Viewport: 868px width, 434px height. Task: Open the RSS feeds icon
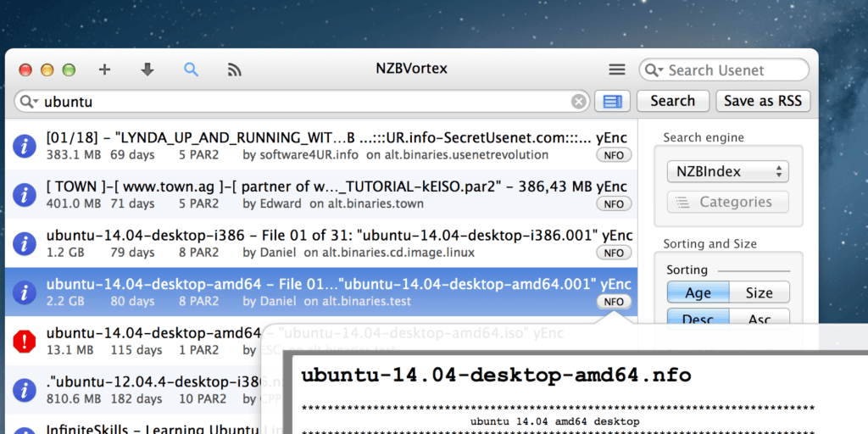(x=235, y=70)
